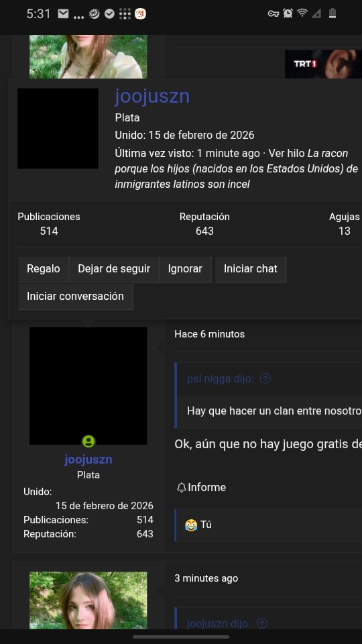Click joojuszn username below the avatar
362x644 pixels.
click(x=88, y=460)
